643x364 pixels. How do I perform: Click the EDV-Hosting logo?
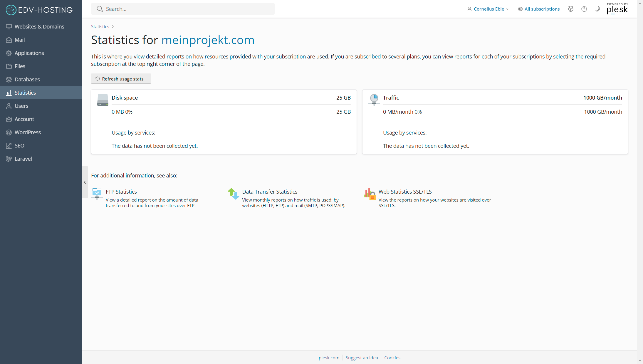pos(39,10)
